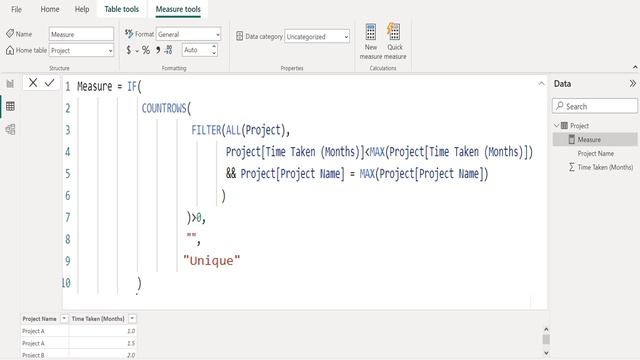Open the Help tab
Viewport: 640px width, 360px height.
point(82,9)
